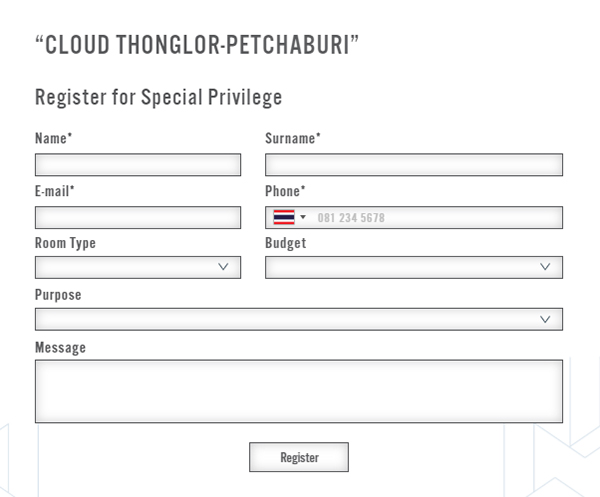
Task: Click the E-mail* field label
Action: point(55,191)
